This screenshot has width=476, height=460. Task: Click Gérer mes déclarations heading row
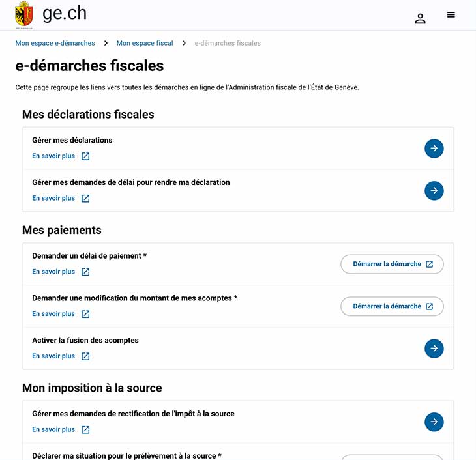pyautogui.click(x=238, y=149)
